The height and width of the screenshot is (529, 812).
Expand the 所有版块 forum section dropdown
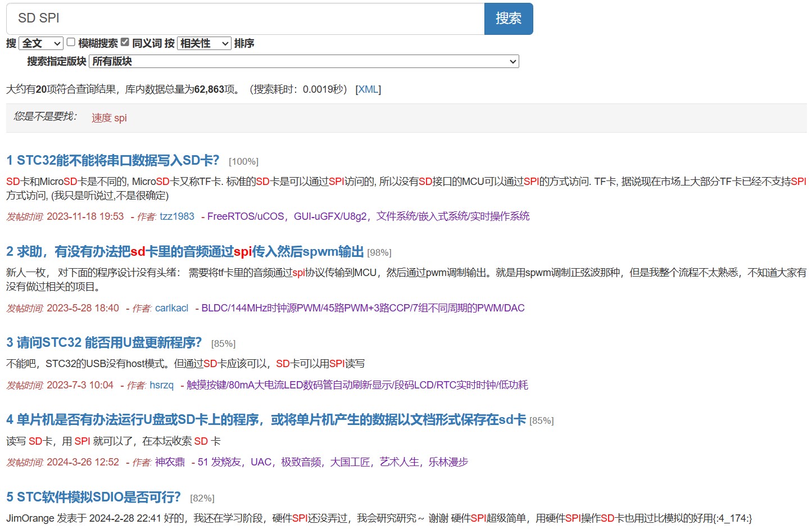(x=303, y=61)
